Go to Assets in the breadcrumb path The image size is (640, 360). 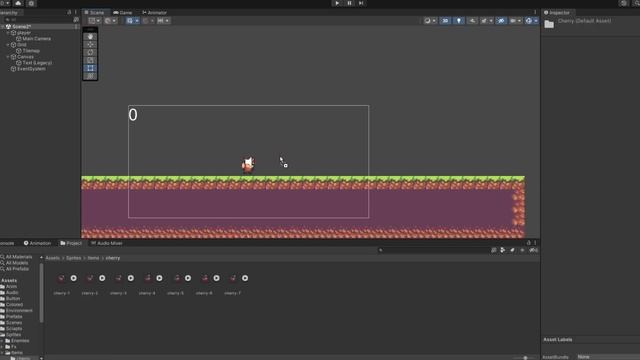[52, 258]
